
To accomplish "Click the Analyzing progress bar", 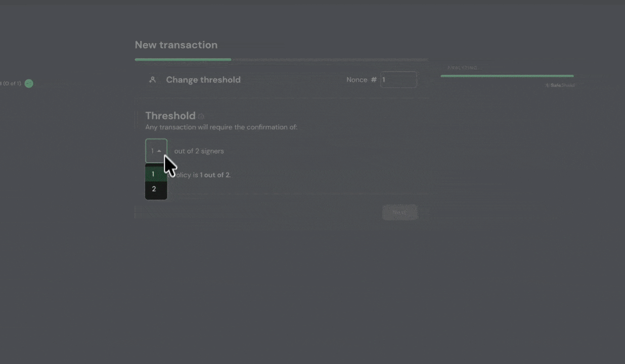I will (507, 76).
